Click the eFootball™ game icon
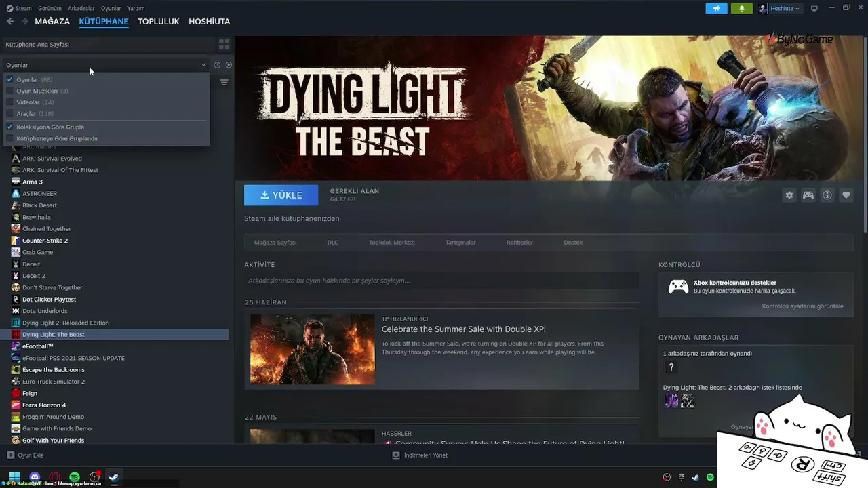Viewport: 868px width, 488px height. coord(16,346)
